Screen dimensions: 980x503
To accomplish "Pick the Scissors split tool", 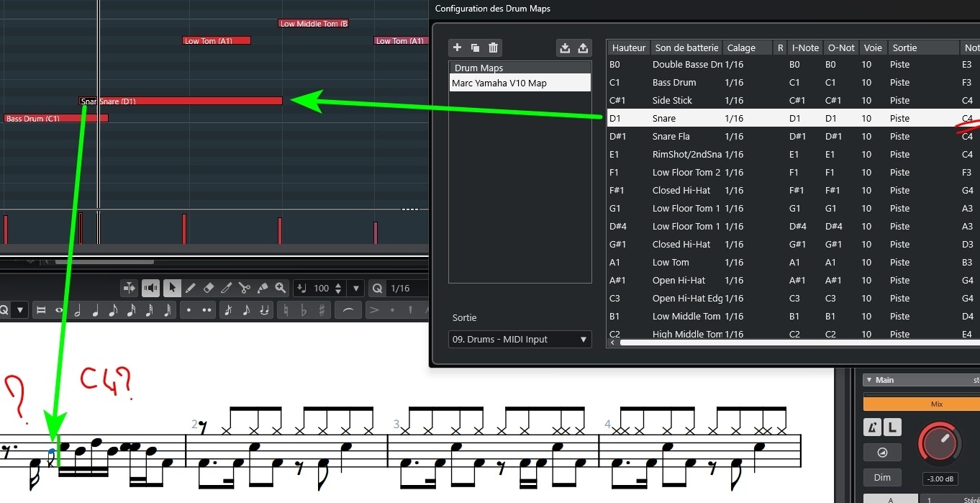I will click(x=245, y=288).
